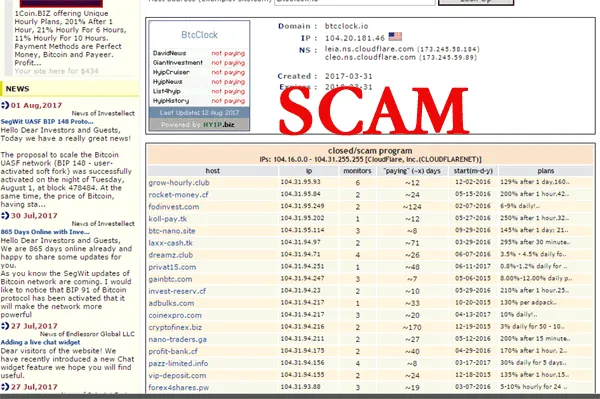Click the Your site here for $434 ad link

point(57,71)
